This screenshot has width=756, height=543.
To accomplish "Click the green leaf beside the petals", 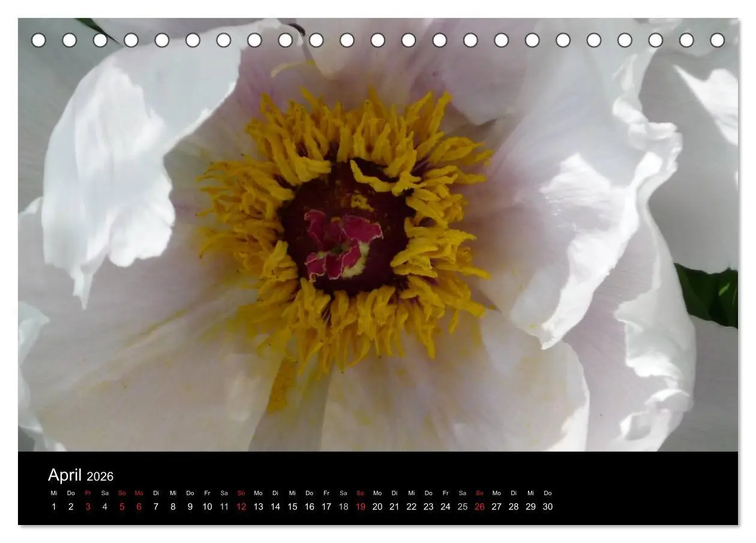I will (x=708, y=295).
